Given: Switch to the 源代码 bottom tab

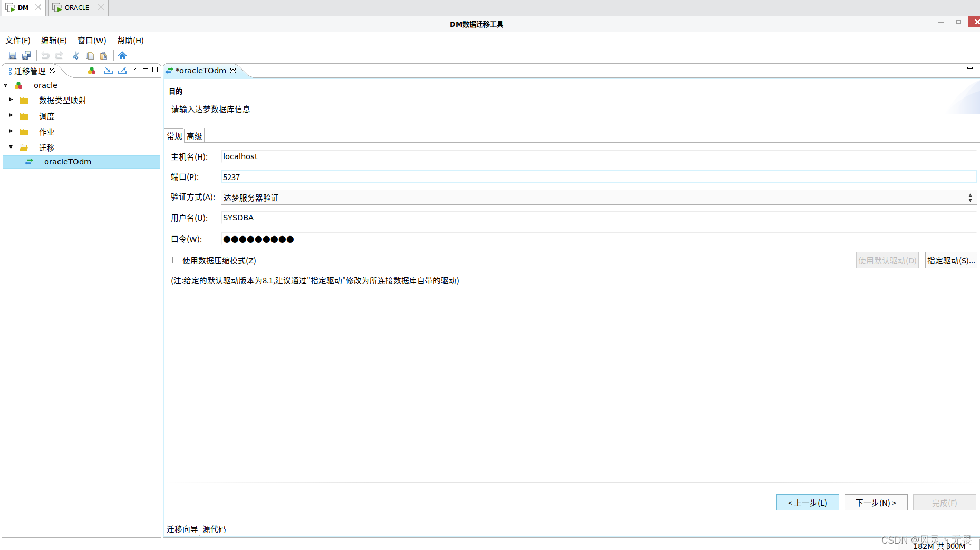Looking at the screenshot, I should pos(214,529).
